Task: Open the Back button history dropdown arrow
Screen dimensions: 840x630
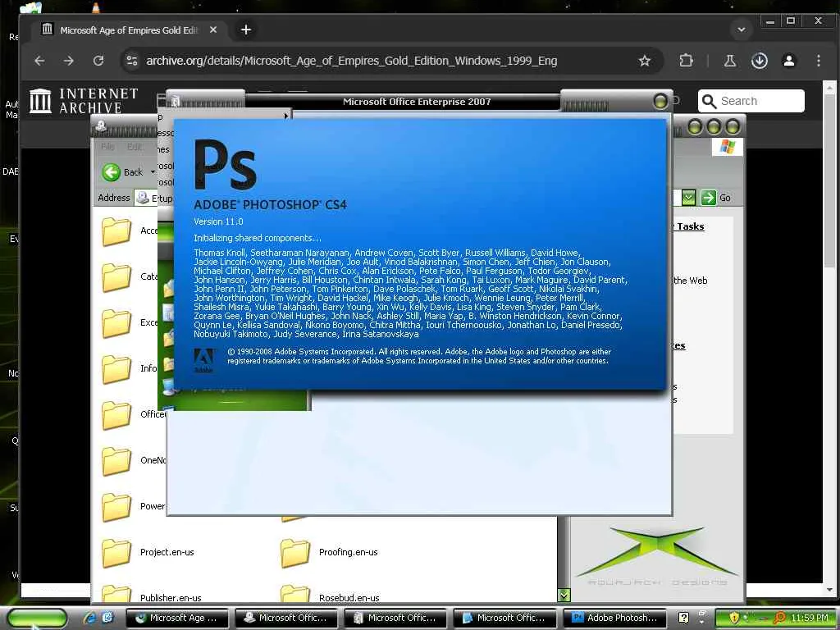Action: 153,172
